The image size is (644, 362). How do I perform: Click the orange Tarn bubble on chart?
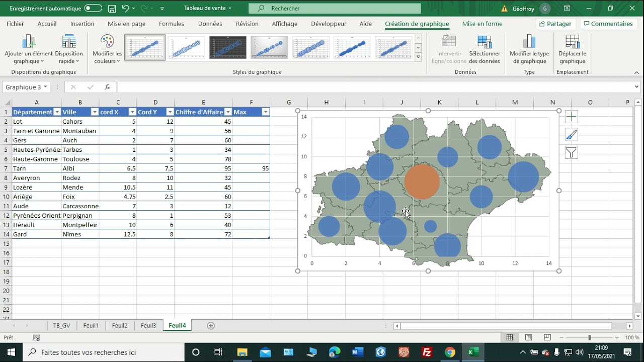tap(422, 182)
